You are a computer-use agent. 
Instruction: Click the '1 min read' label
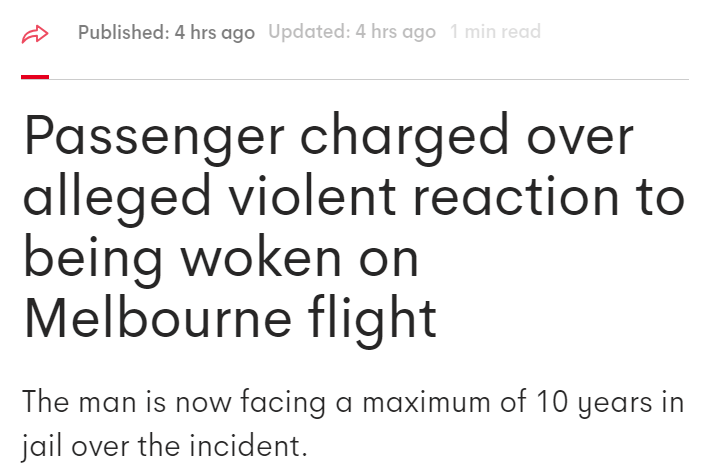pyautogui.click(x=495, y=32)
